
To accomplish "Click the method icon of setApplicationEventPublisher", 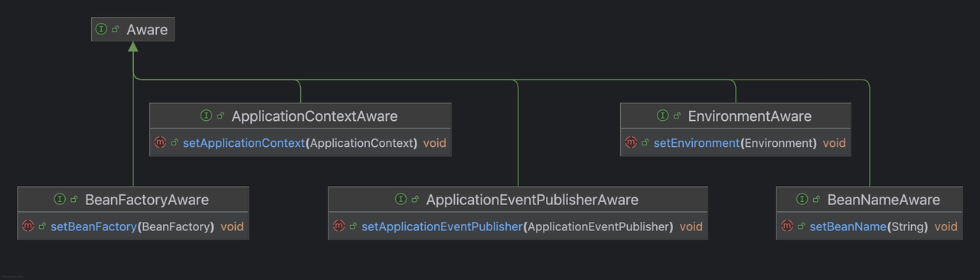I will coord(339,226).
